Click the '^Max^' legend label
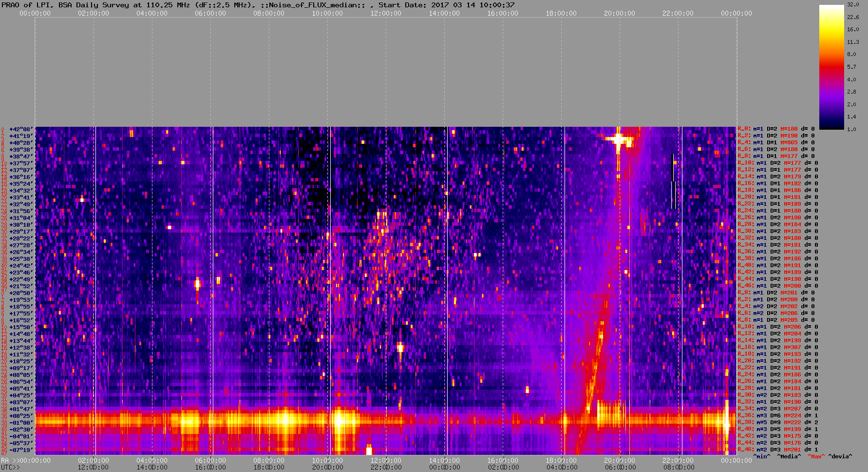868x472 pixels. coord(816,456)
